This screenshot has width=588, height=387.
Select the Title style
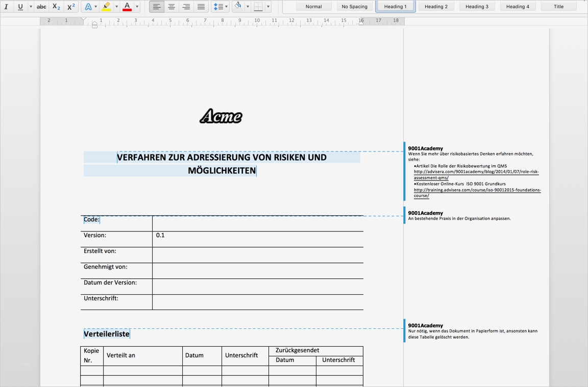click(558, 6)
